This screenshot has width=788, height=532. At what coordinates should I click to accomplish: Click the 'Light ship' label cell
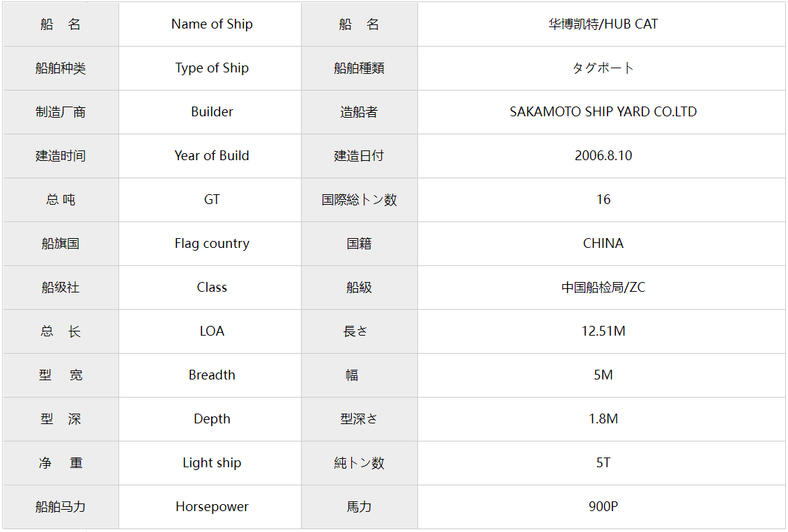210,463
